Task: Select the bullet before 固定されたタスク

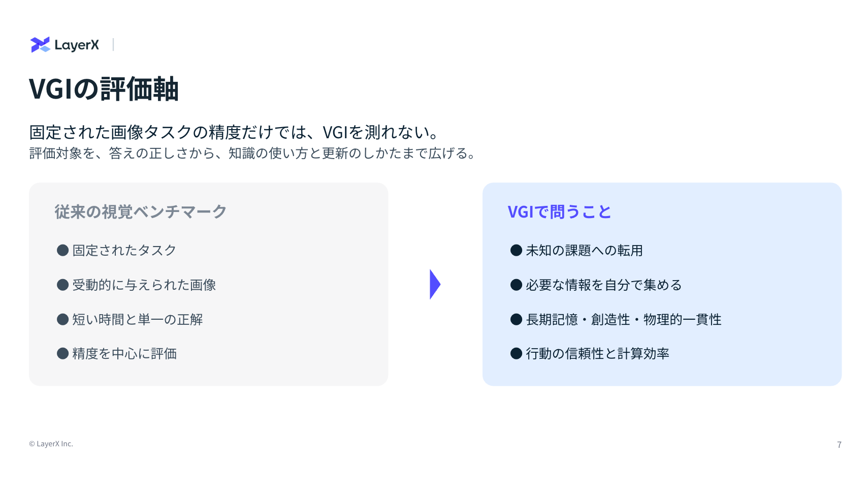Action: 62,250
